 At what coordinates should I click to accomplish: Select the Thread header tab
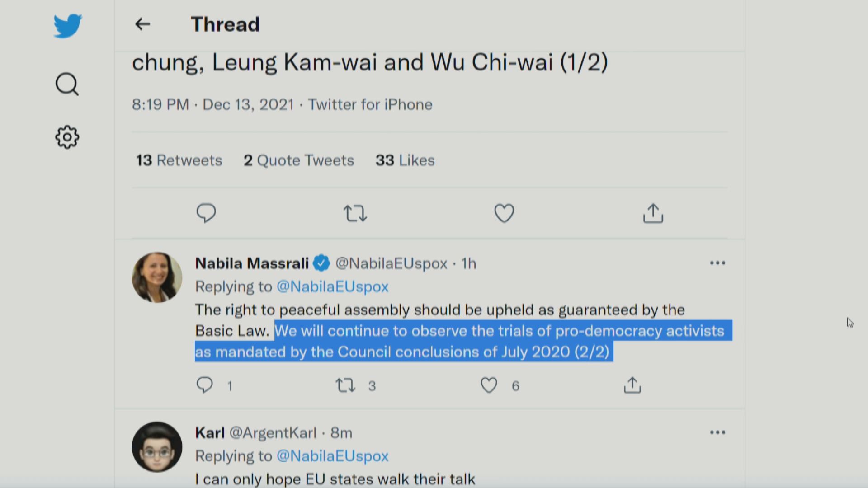[x=225, y=24]
